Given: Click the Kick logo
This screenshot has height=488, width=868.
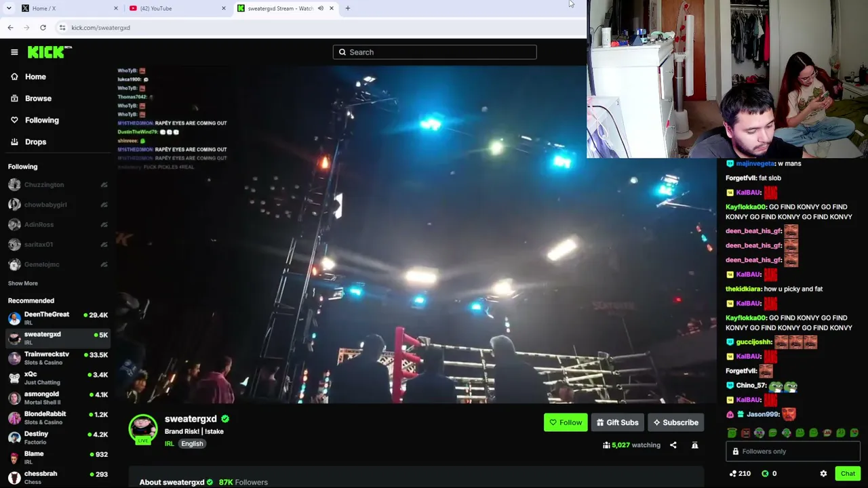Looking at the screenshot, I should [50, 52].
